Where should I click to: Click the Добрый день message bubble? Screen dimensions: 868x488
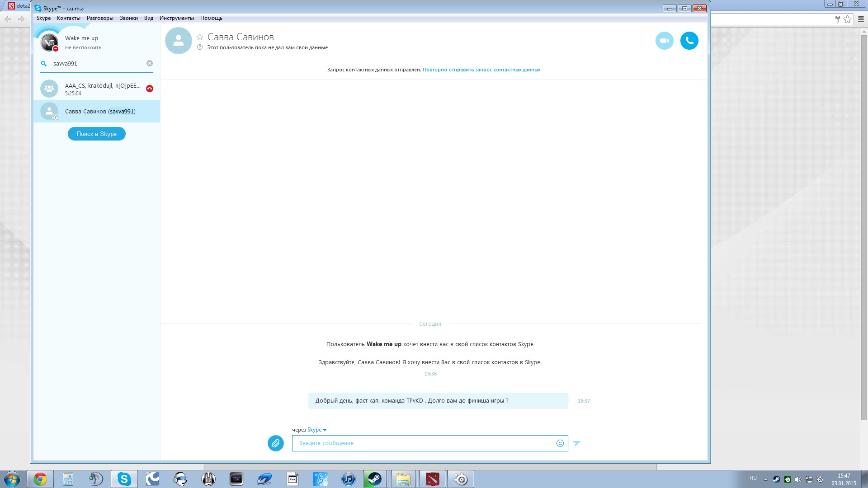coord(438,401)
